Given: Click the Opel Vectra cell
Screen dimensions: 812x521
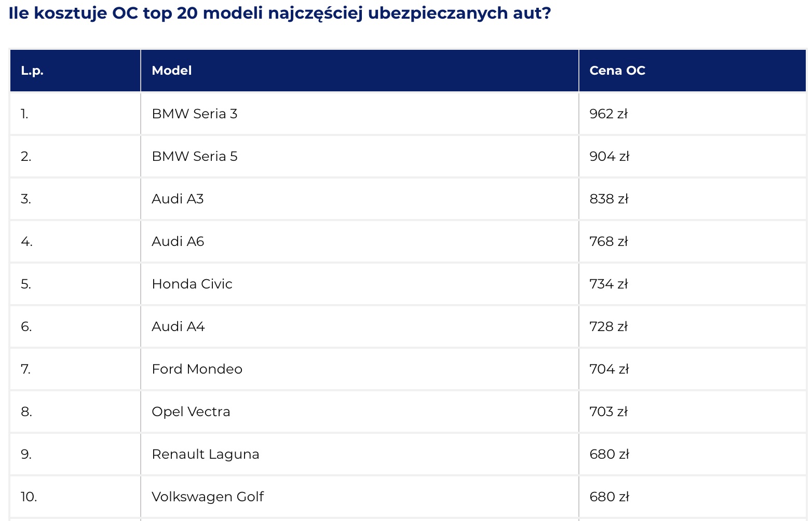Looking at the screenshot, I should pyautogui.click(x=359, y=412).
